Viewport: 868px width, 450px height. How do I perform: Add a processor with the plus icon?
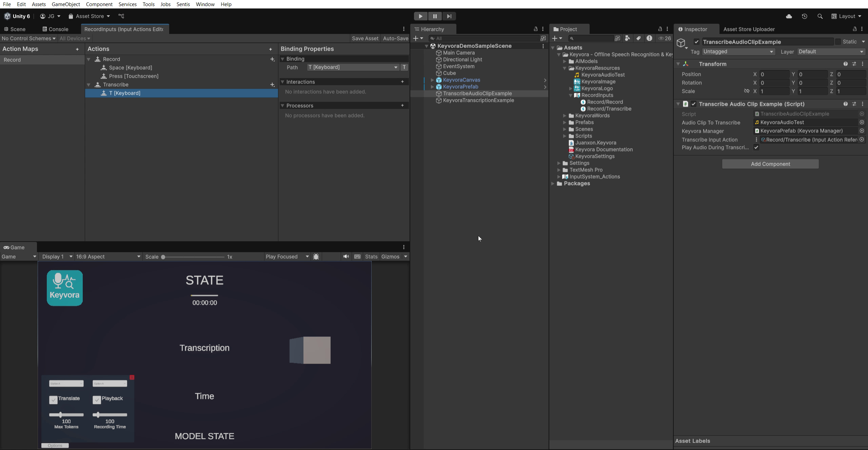coord(402,105)
